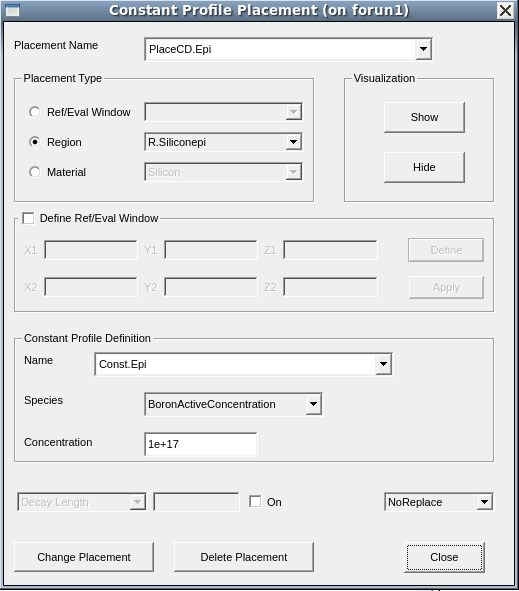Image resolution: width=519 pixels, height=591 pixels.
Task: Open the Region R.Siliconepi dropdown
Action: [294, 142]
